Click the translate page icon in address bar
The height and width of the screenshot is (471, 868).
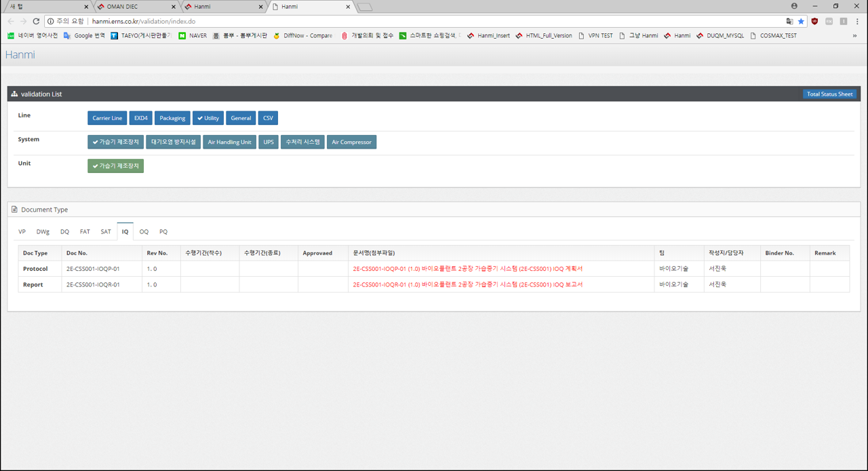tap(789, 21)
